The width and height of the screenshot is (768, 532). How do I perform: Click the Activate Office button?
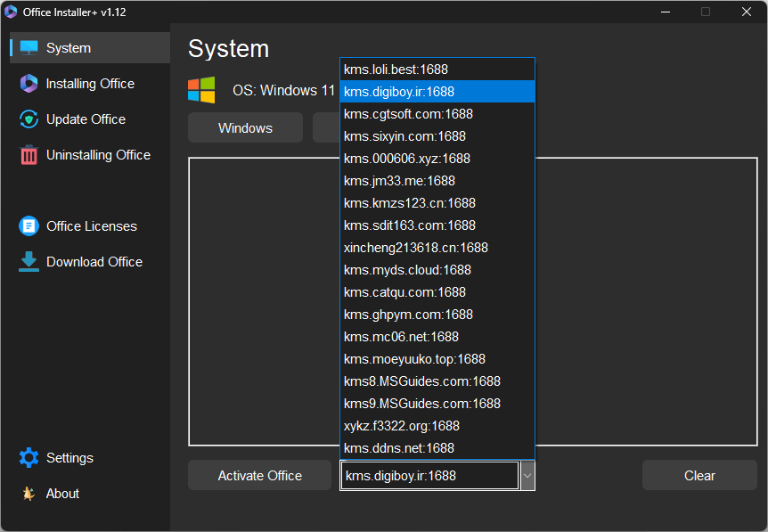[x=259, y=475]
